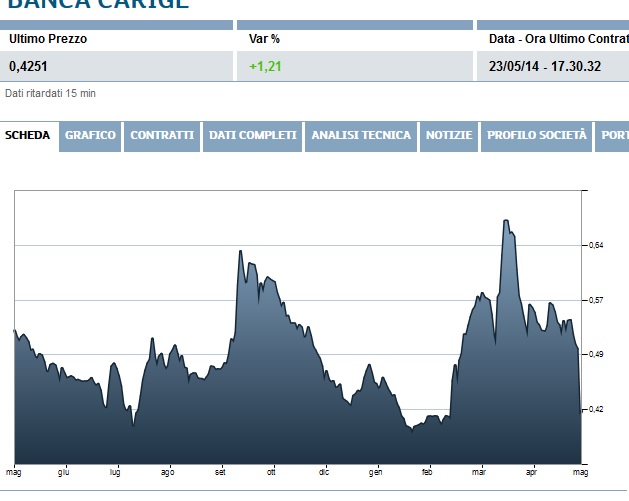Click the feb month axis label
The width and height of the screenshot is (629, 501).
pos(427,472)
